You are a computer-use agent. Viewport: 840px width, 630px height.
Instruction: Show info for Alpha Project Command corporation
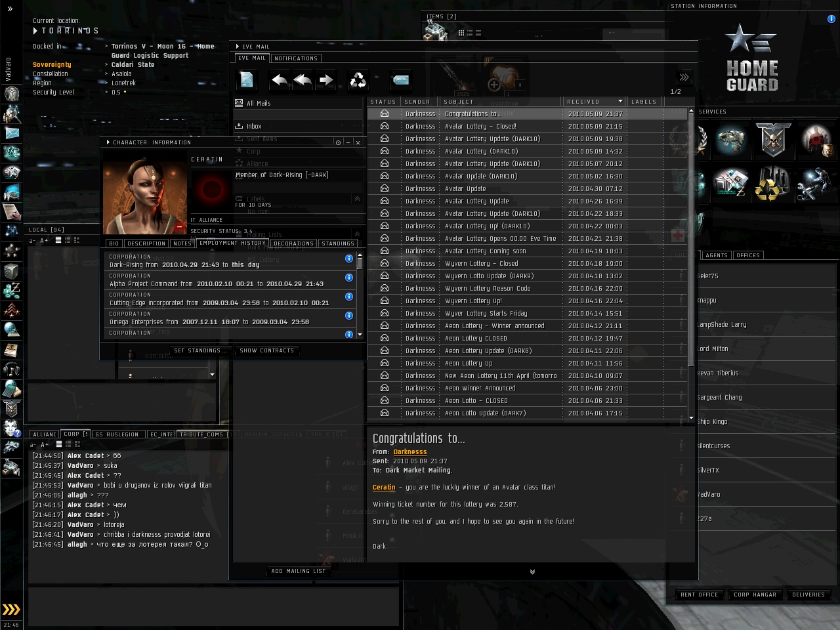coord(349,278)
